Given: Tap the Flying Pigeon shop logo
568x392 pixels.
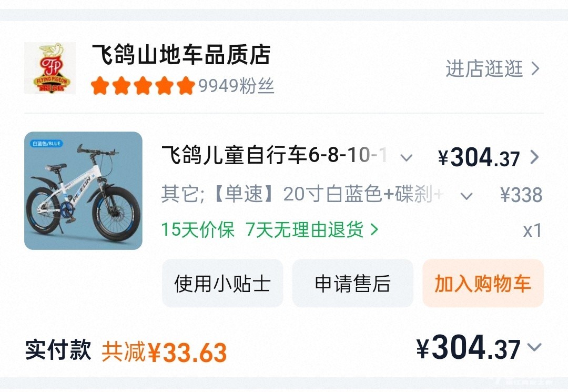Looking at the screenshot, I should 50,68.
